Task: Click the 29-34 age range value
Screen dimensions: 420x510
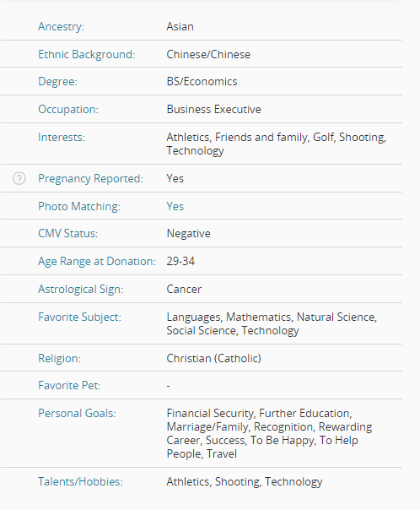Action: pos(180,261)
